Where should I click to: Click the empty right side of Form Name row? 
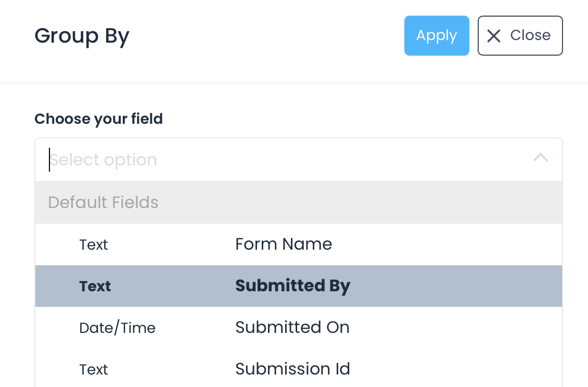(x=468, y=244)
